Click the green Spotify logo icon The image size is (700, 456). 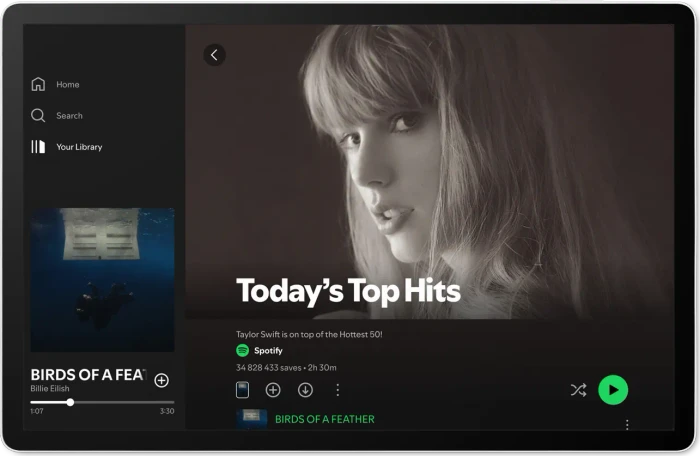click(x=242, y=350)
